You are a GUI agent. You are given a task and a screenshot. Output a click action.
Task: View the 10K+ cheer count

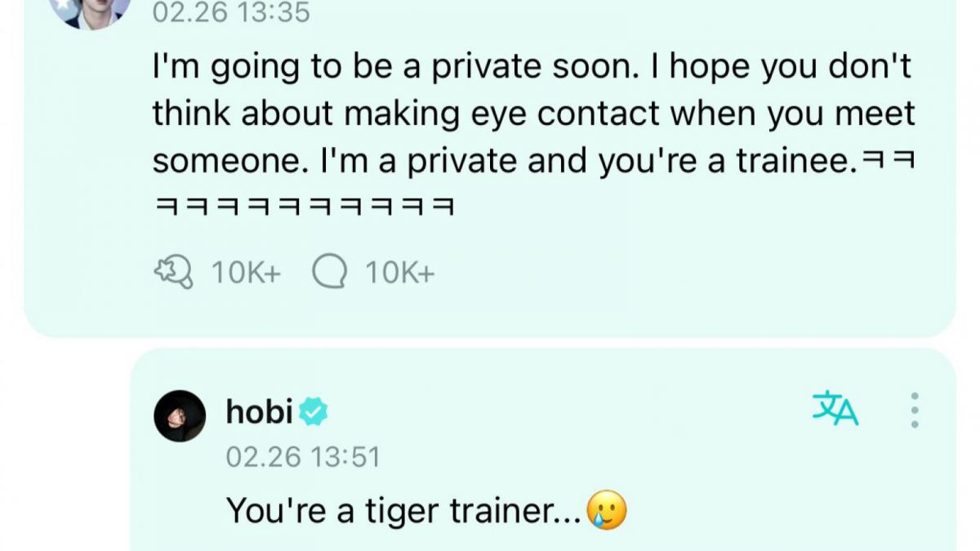tap(245, 270)
